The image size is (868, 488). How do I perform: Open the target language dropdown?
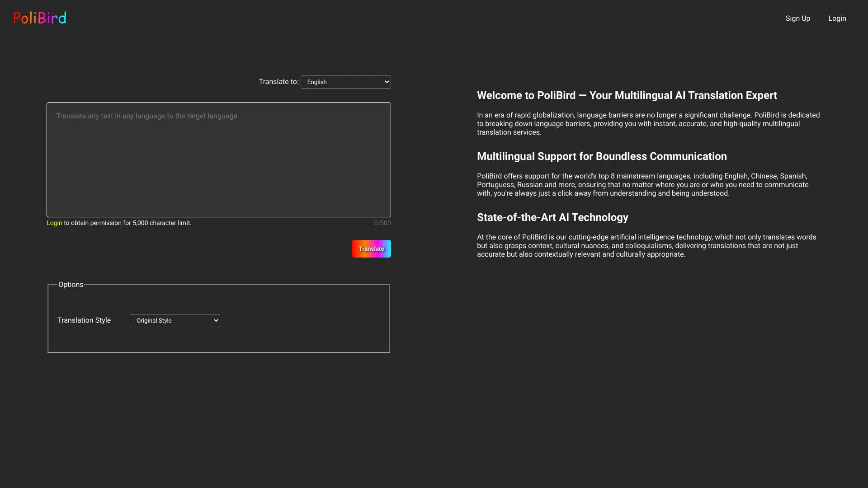[345, 82]
